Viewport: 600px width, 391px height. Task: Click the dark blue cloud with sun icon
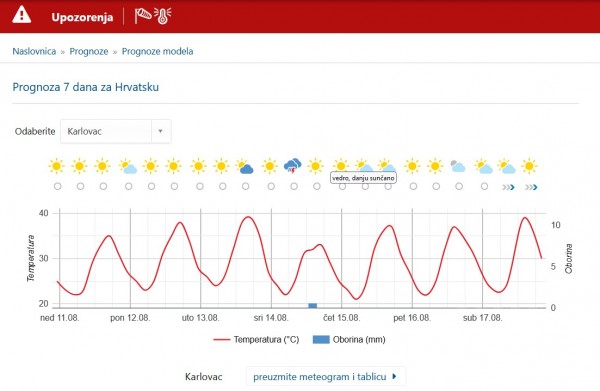coord(245,166)
